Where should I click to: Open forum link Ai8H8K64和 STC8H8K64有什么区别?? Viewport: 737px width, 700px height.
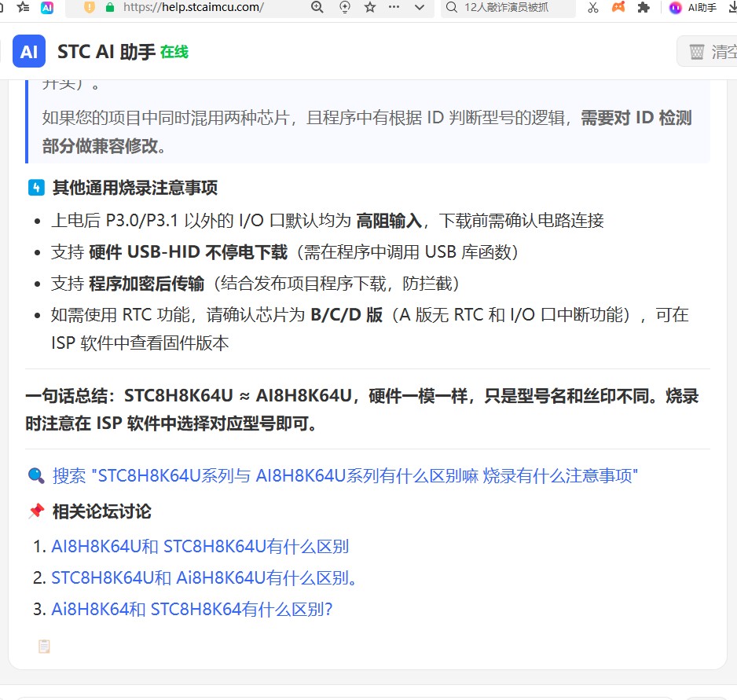coord(192,610)
